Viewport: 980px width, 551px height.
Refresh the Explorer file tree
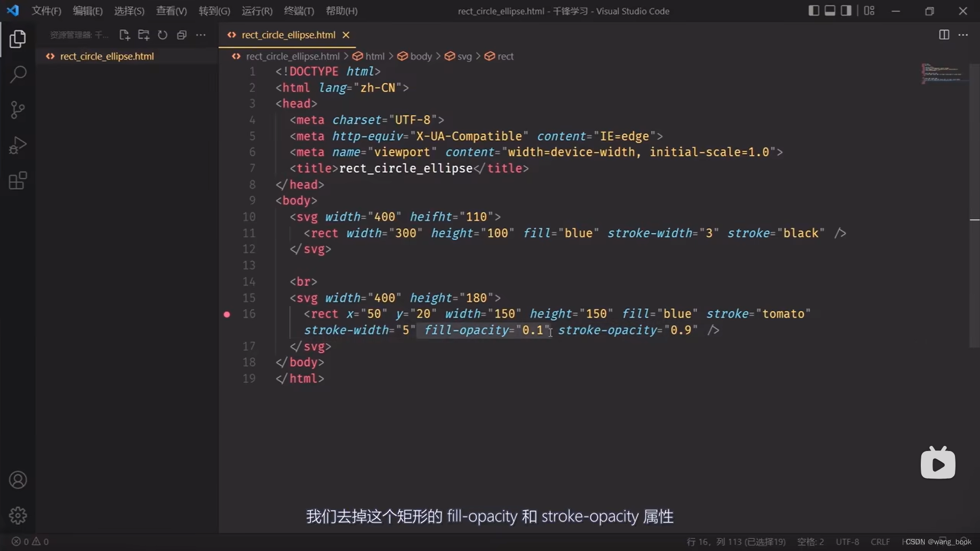pos(162,35)
